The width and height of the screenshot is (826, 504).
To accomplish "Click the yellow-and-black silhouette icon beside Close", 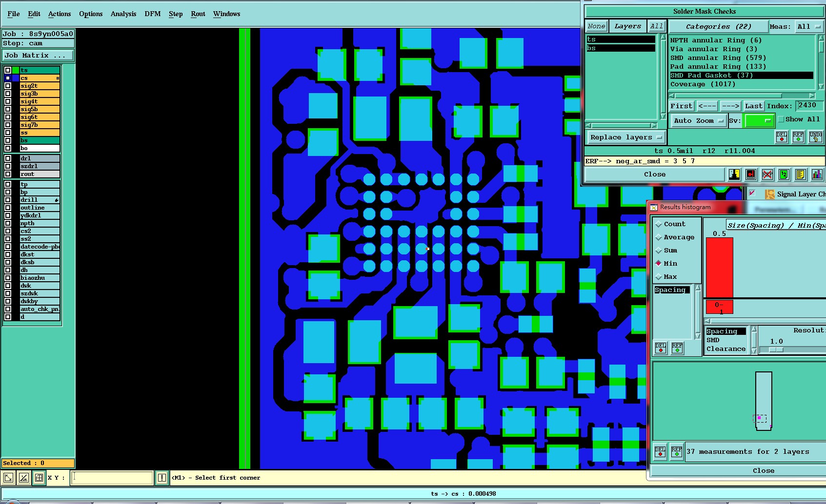I will 734,174.
